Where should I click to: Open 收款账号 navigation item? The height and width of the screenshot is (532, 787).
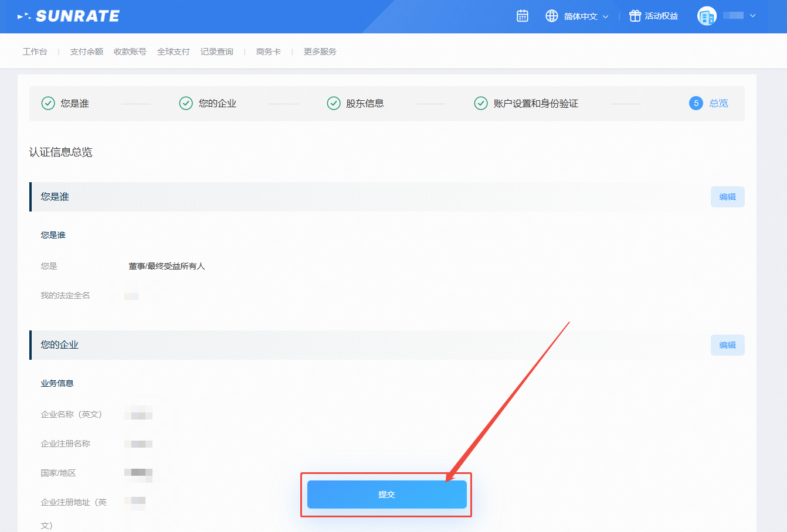(130, 52)
